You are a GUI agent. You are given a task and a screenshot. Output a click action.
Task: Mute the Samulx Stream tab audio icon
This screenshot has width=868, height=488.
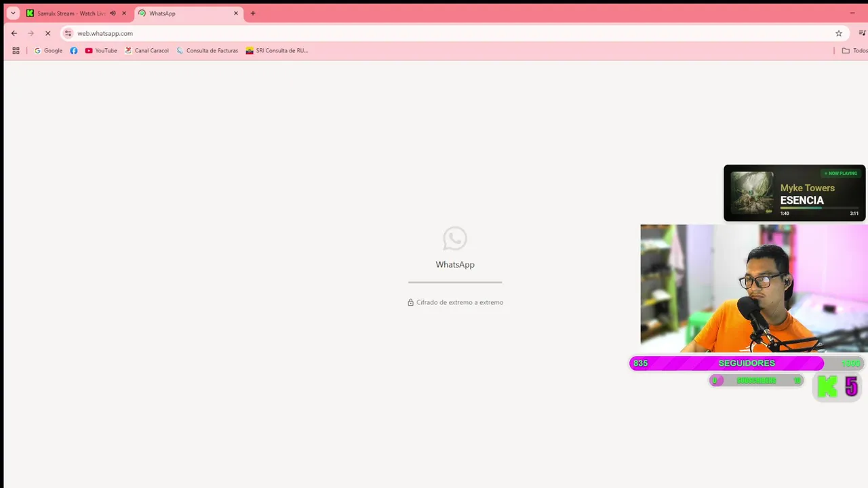(x=113, y=14)
